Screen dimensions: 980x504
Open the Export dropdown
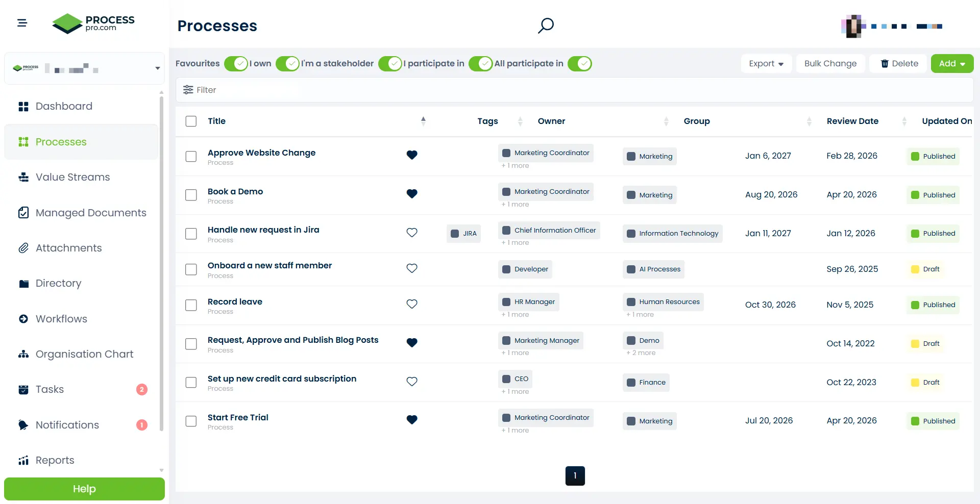coord(766,64)
